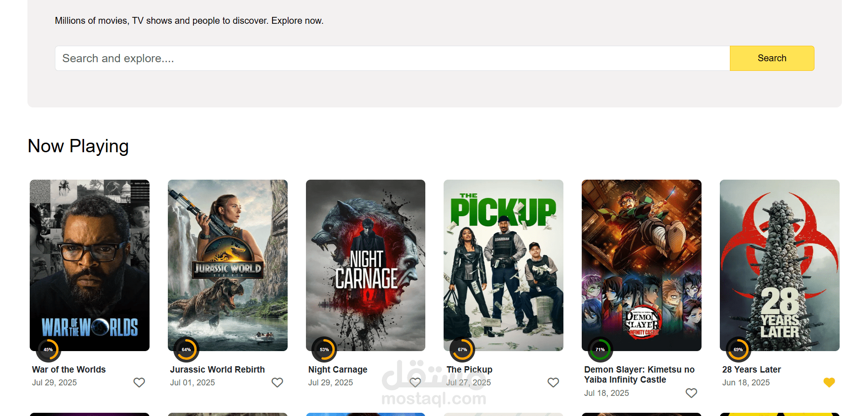Open the Jurassic World Rebirth poster
Image resolution: width=868 pixels, height=416 pixels.
tap(228, 265)
